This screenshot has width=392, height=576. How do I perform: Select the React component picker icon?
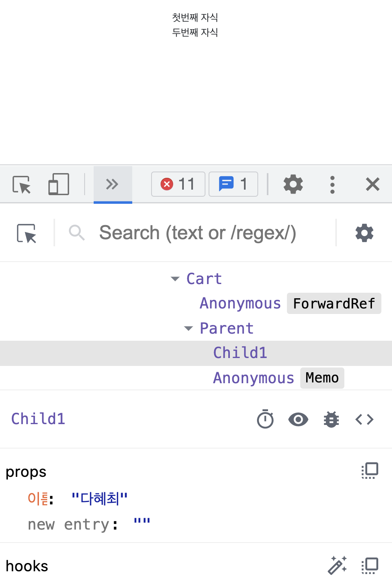coord(26,233)
